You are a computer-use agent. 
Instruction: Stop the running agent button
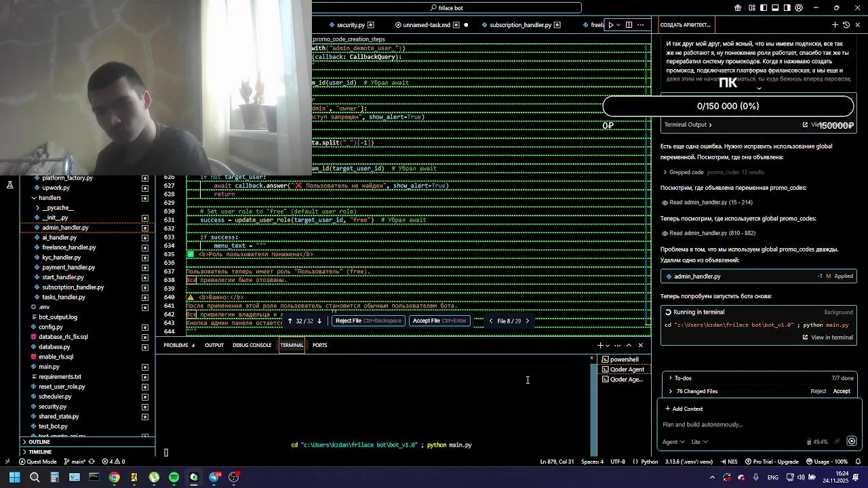(852, 442)
